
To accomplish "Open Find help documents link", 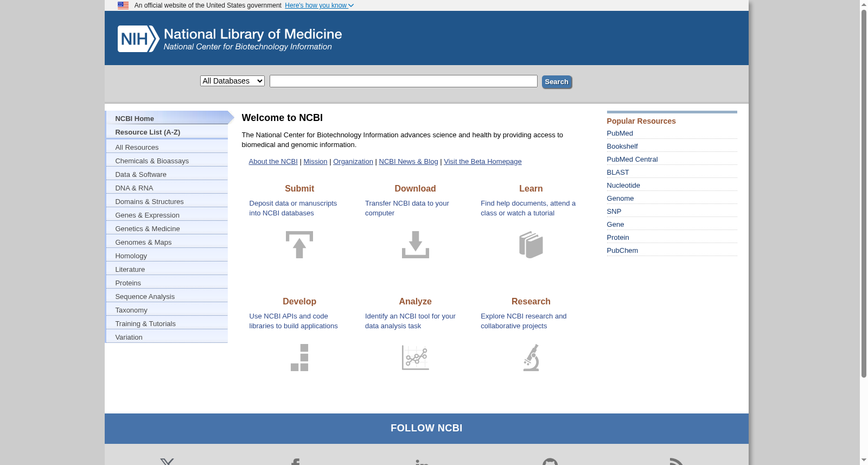I will click(x=528, y=208).
